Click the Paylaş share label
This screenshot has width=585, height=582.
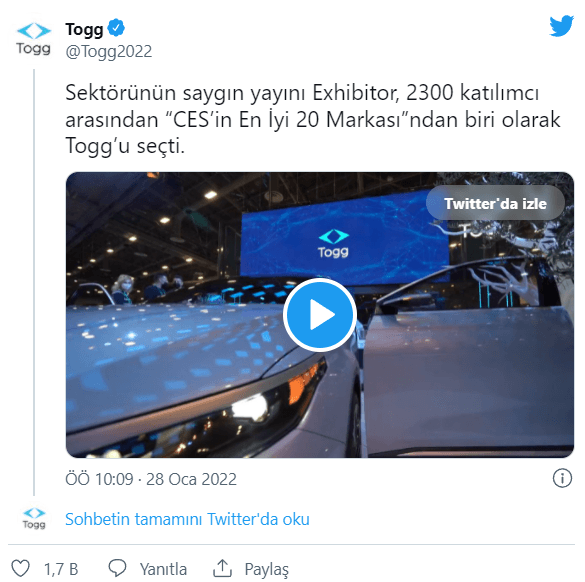[266, 570]
